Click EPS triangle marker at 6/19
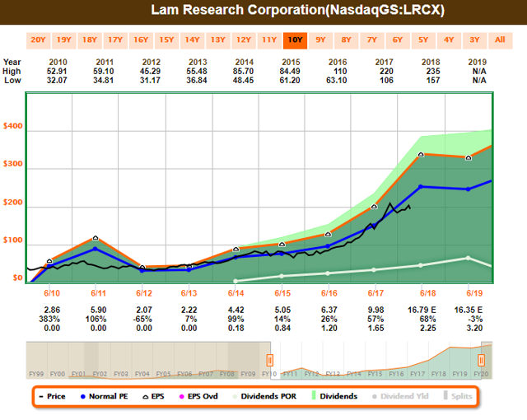 point(469,157)
